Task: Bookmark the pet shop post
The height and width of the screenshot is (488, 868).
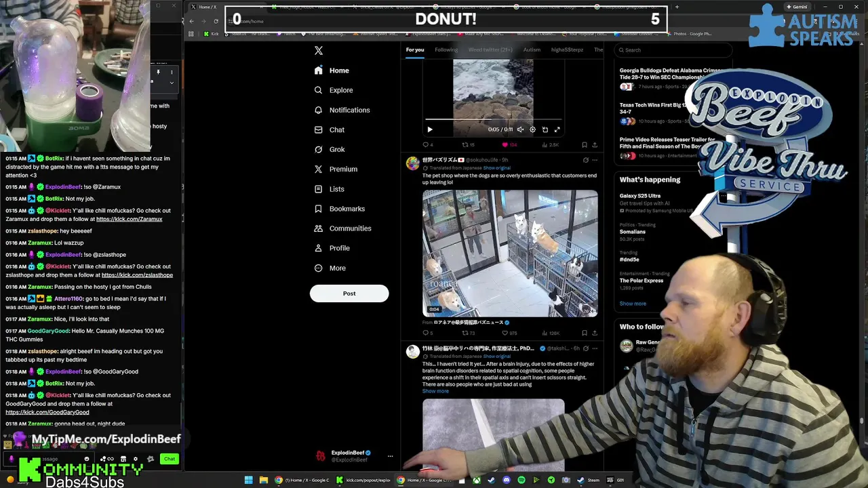Action: [x=585, y=333]
